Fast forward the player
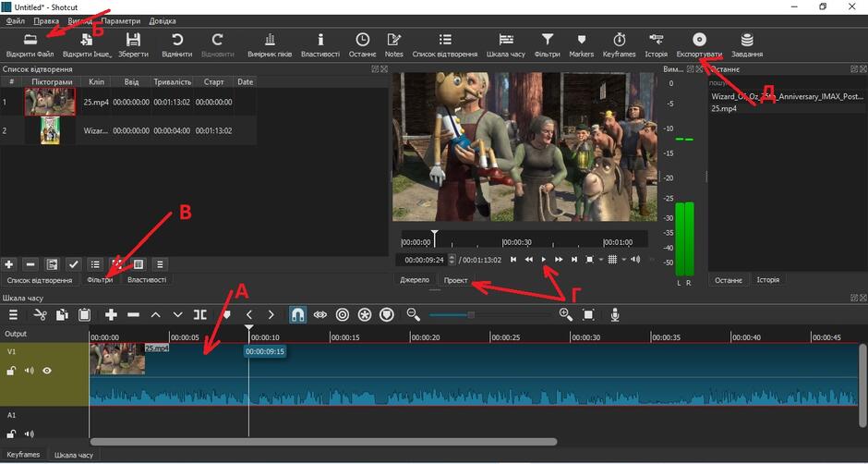This screenshot has height=464, width=868. coord(559,260)
